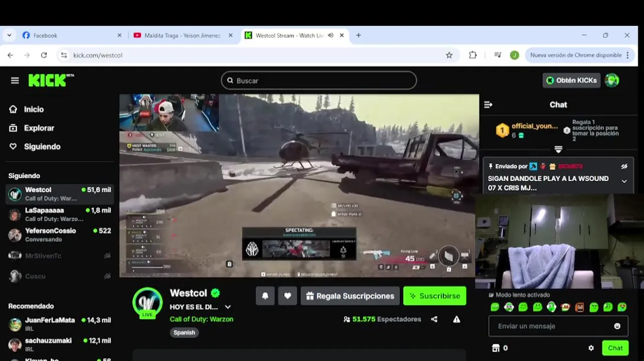Open the shop icon with the 0 count

click(496, 348)
